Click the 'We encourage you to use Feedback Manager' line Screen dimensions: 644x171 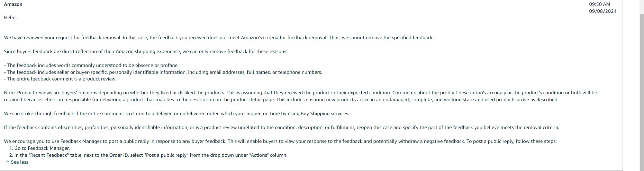280,141
